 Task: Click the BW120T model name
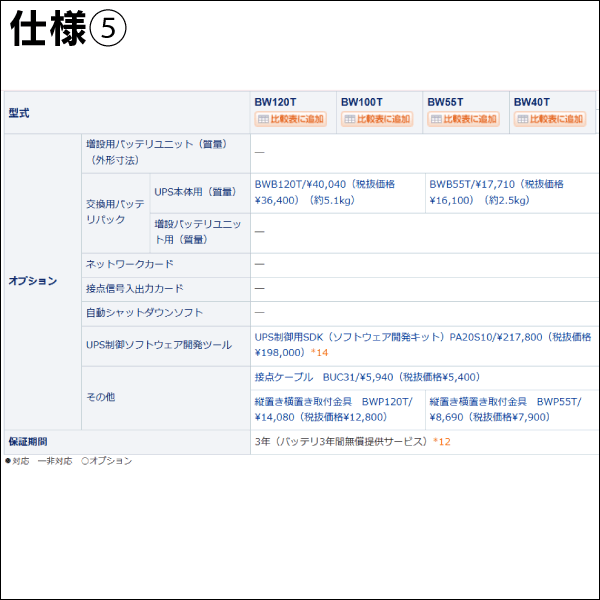tap(275, 102)
